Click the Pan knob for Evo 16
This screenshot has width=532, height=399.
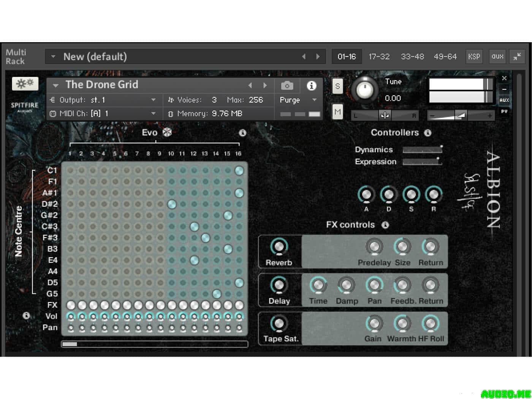click(239, 328)
